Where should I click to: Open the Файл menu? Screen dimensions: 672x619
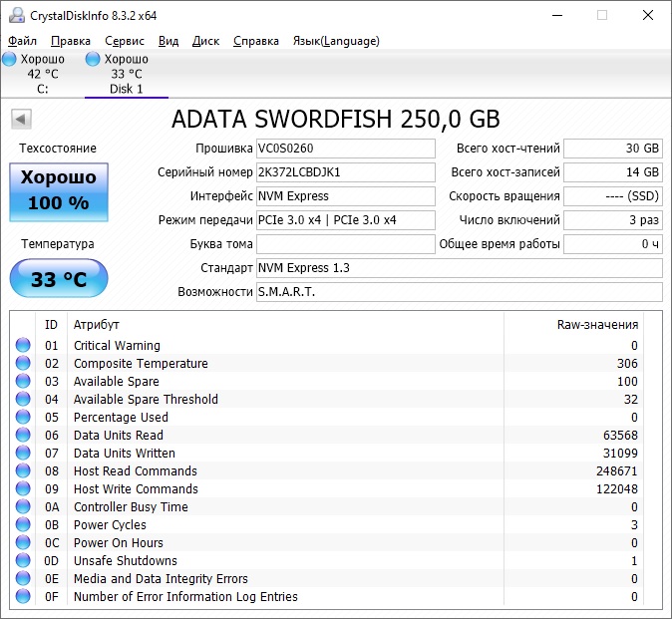pos(22,41)
